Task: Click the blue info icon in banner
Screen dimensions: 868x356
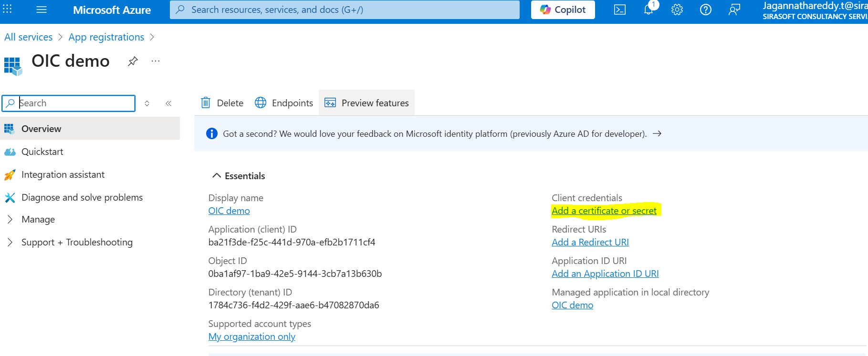Action: (212, 133)
